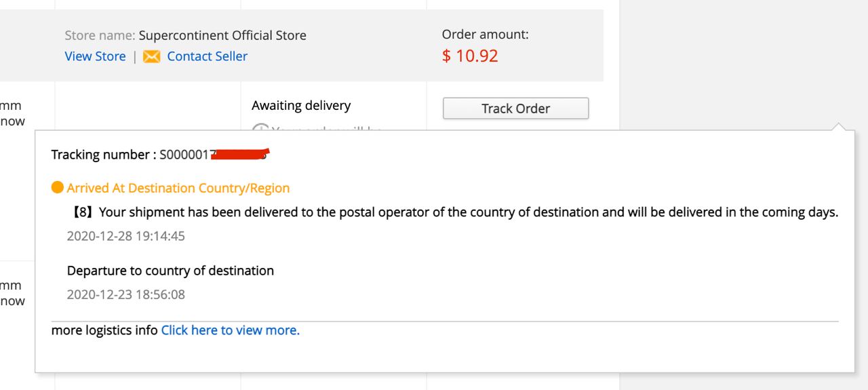Image resolution: width=868 pixels, height=390 pixels.
Task: Click the Awaiting delivery status text
Action: (x=301, y=105)
